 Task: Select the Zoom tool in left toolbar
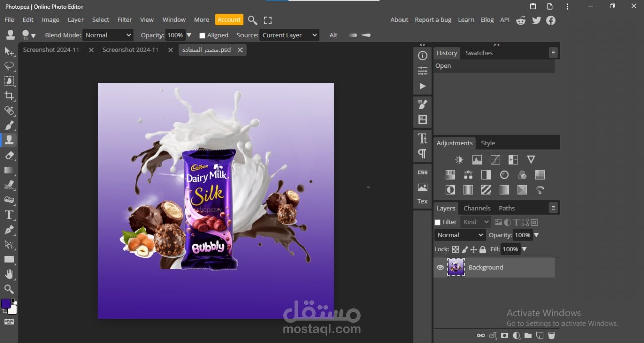coord(9,289)
